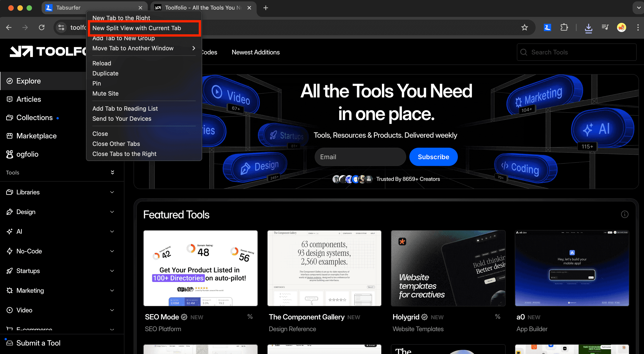
Task: Click the Toolfolio logo
Action: (48, 51)
